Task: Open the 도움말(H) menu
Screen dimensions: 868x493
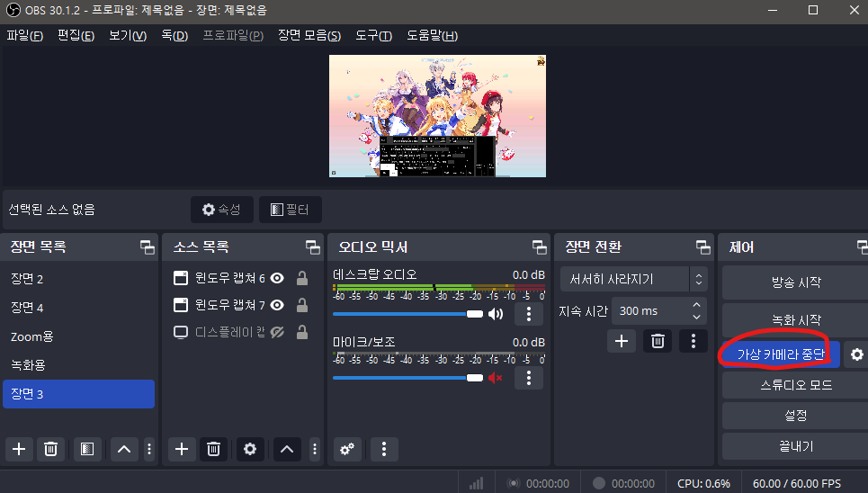Action: tap(432, 36)
